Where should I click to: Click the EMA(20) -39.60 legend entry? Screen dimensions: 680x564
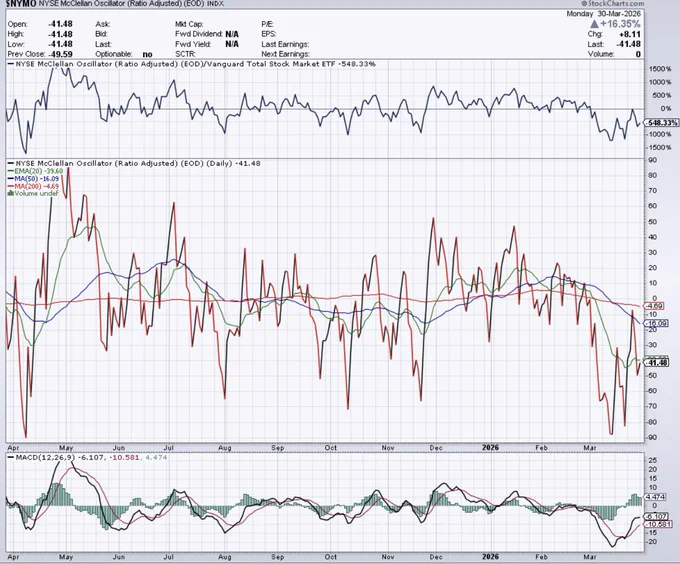point(35,171)
